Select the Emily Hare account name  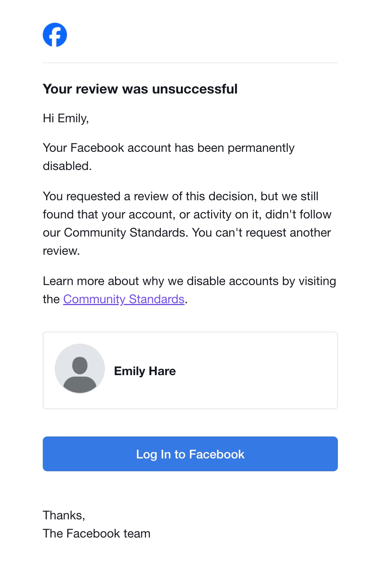pos(145,371)
